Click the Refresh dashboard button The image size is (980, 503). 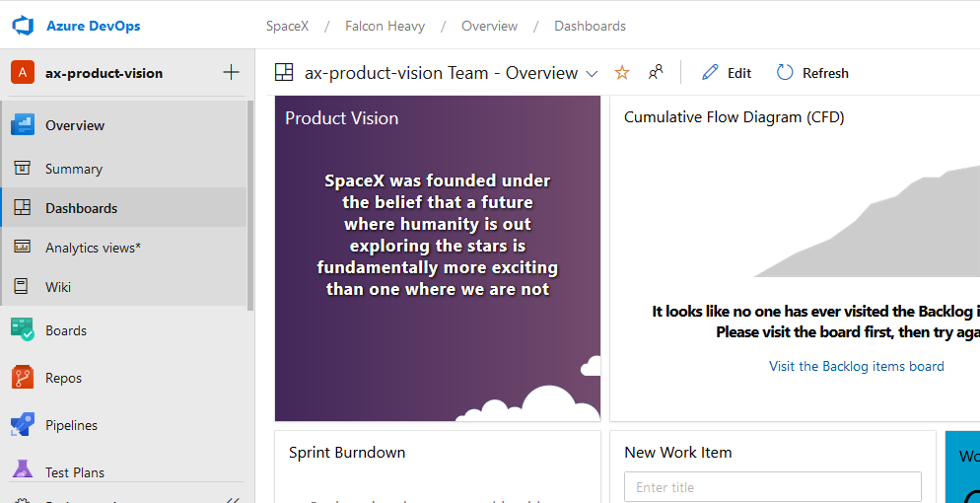point(811,73)
